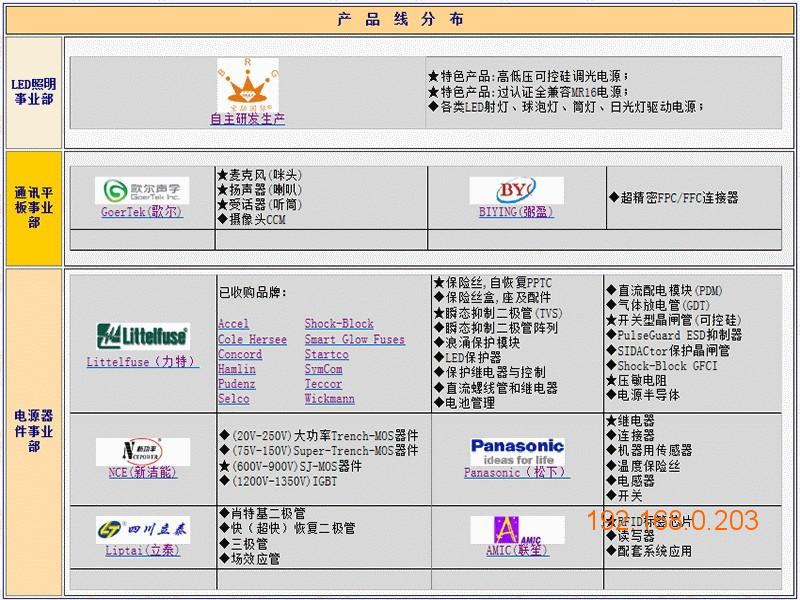The width and height of the screenshot is (800, 600).
Task: Click the (600V-900V)SJ-MOS器件 line
Action: click(290, 466)
